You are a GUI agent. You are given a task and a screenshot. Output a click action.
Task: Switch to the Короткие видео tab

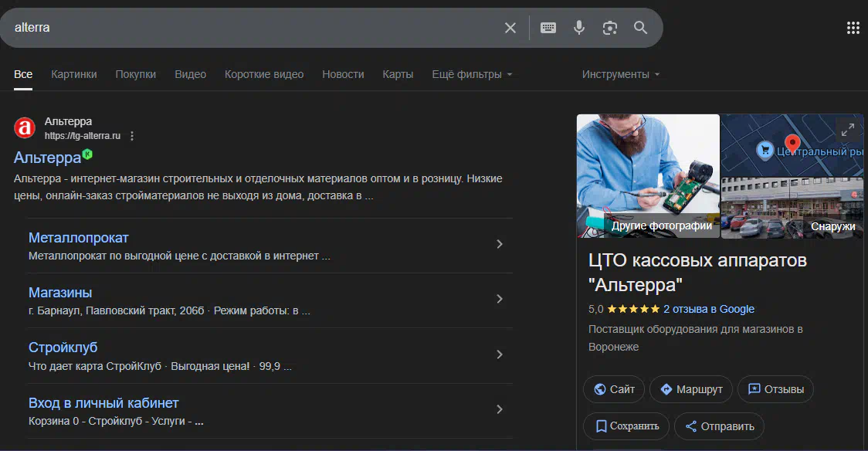[264, 74]
